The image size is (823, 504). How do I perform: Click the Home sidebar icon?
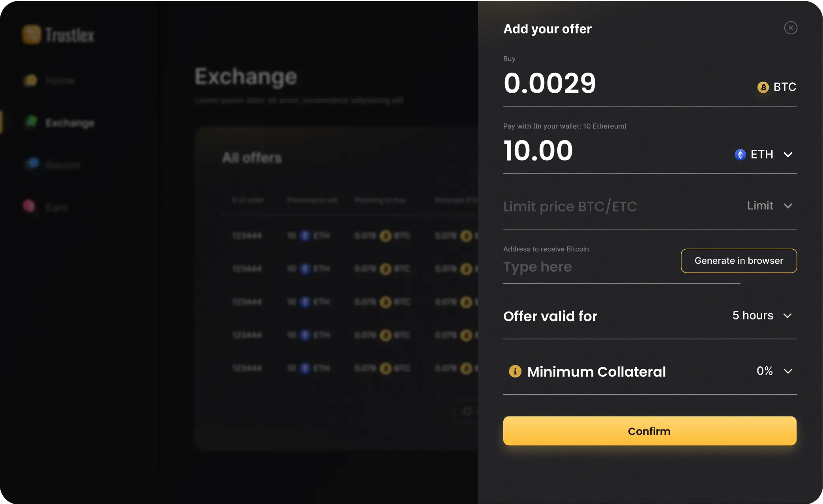coord(30,80)
